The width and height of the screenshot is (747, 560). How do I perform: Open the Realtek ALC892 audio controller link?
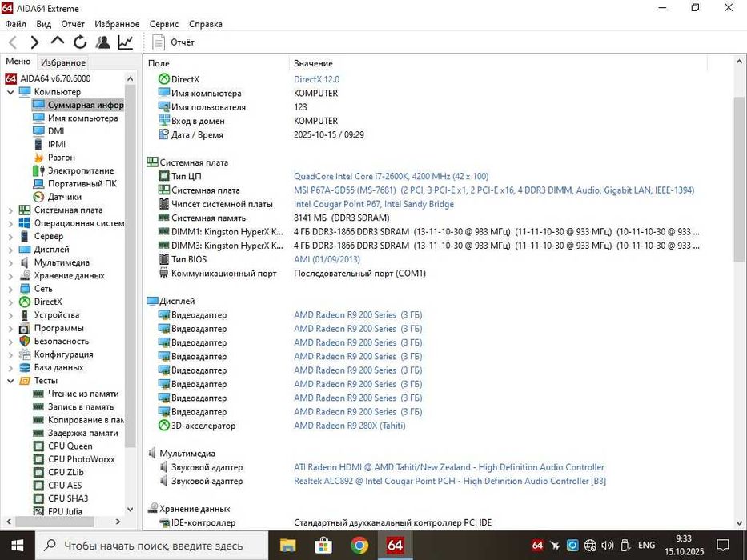point(450,481)
